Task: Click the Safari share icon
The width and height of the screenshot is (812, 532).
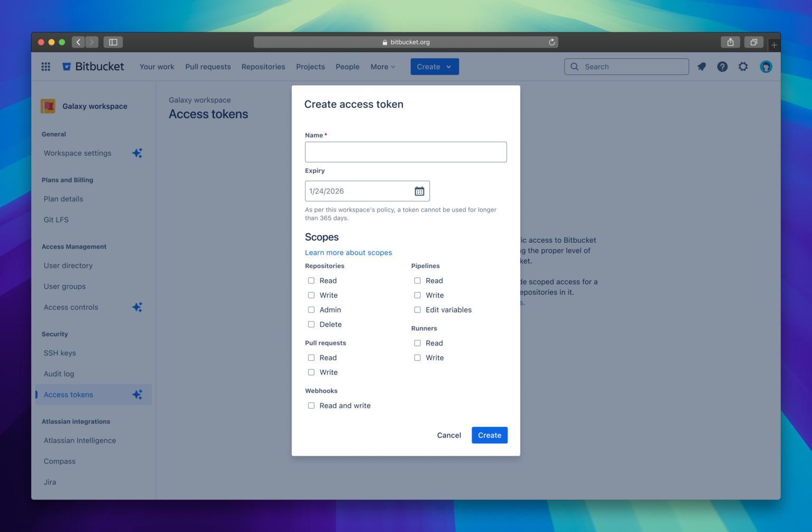Action: tap(730, 42)
